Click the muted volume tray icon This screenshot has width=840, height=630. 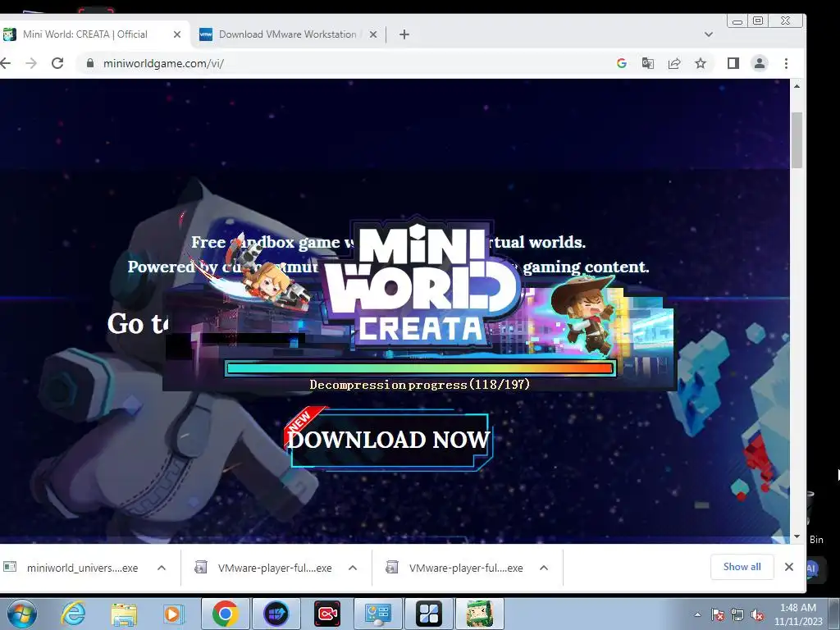[x=757, y=614]
